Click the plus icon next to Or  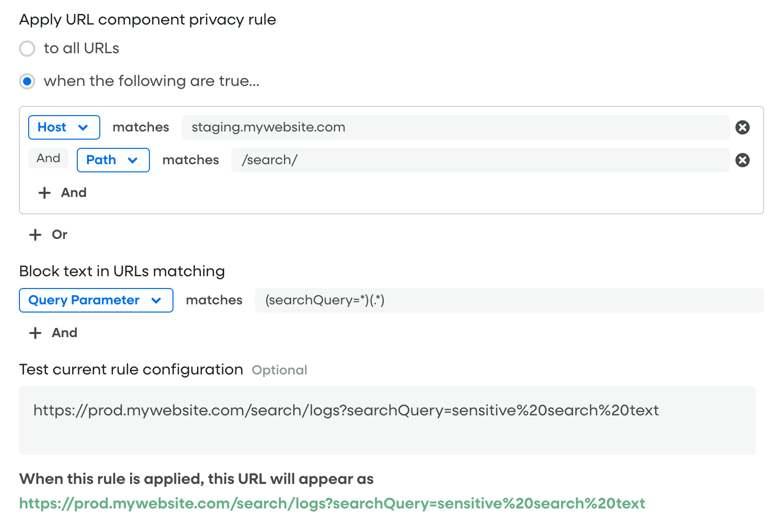coord(35,235)
